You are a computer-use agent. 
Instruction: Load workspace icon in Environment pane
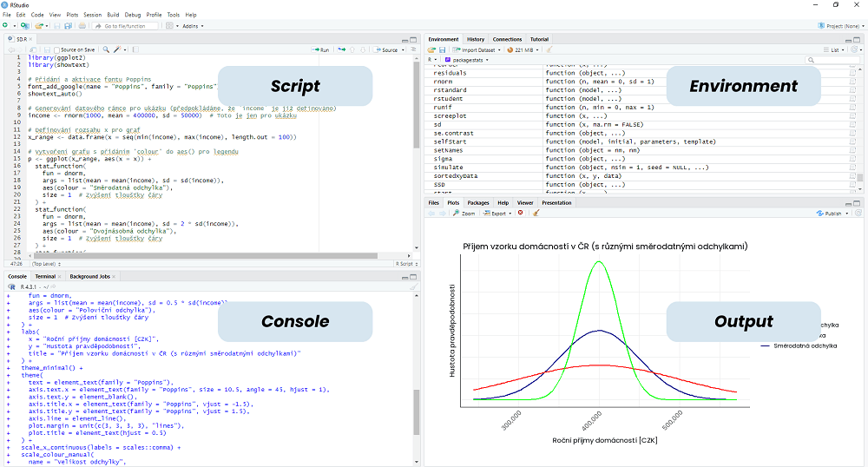[x=431, y=49]
